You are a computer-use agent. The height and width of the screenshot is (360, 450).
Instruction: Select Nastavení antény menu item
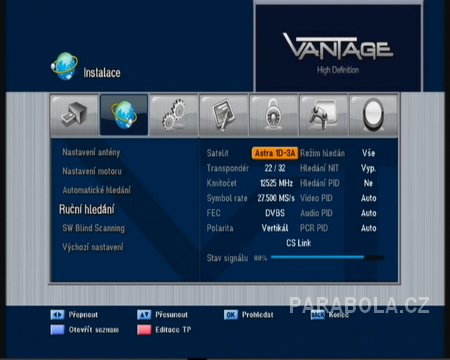point(91,153)
